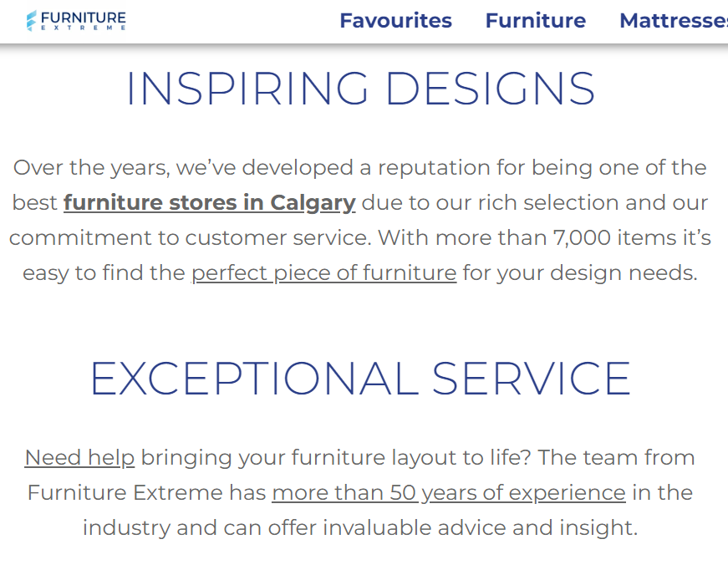This screenshot has height=575, width=728.
Task: Click the Furniture navigation label
Action: 535,21
